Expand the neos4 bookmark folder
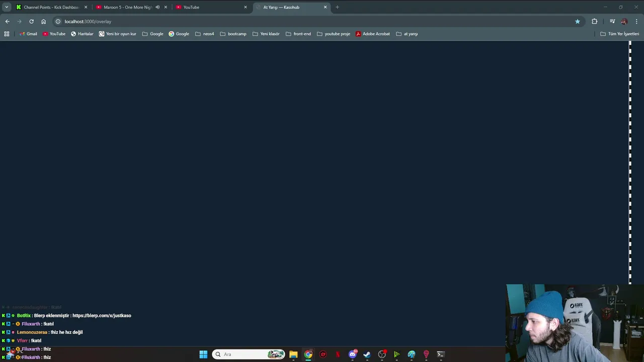 point(205,34)
